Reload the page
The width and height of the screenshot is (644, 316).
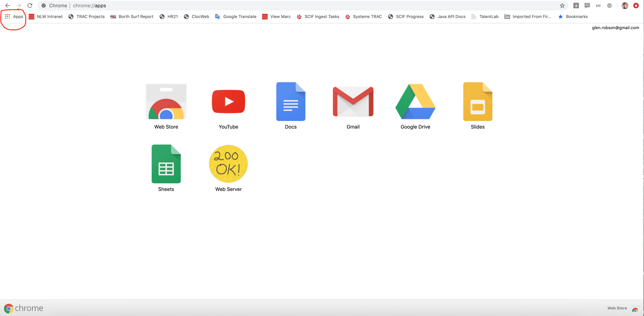point(30,6)
